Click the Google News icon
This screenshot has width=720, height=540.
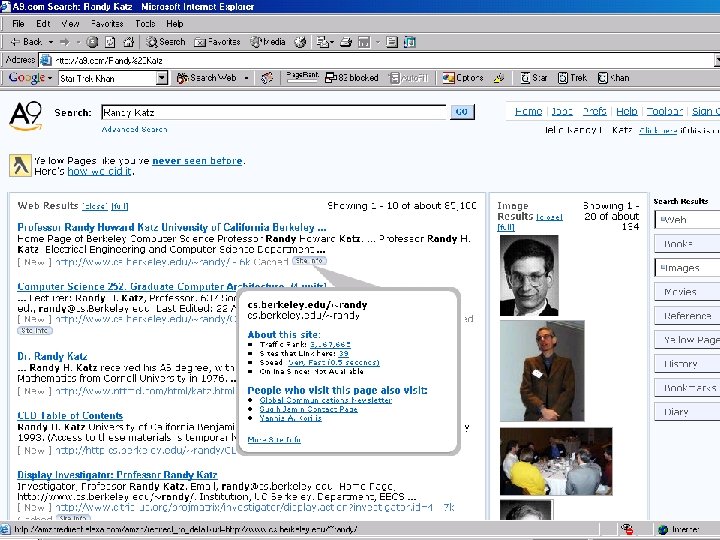pyautogui.click(x=267, y=78)
